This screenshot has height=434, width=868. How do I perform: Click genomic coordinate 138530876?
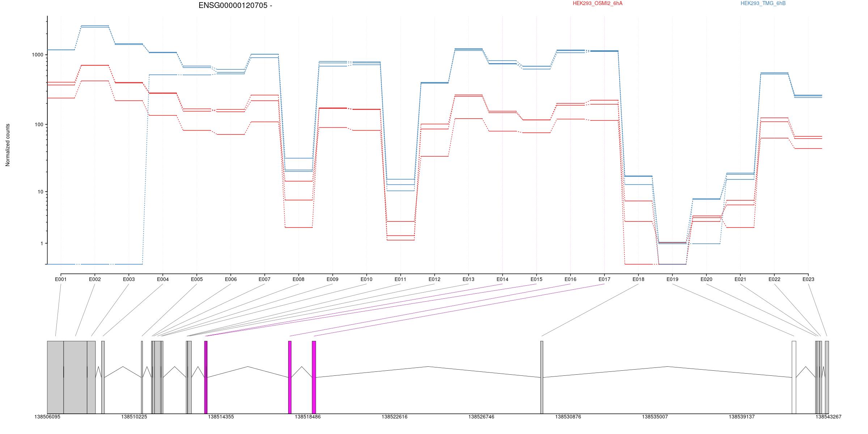pyautogui.click(x=568, y=417)
